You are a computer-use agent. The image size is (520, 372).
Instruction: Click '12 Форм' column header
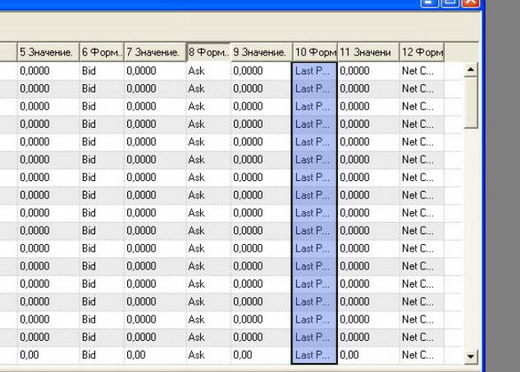tap(422, 52)
